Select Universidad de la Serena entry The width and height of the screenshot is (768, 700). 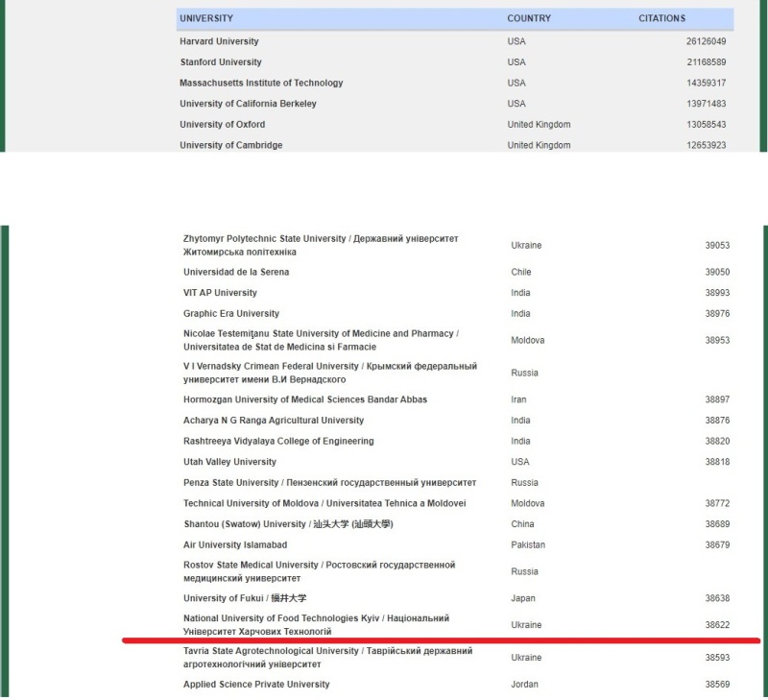click(x=236, y=272)
